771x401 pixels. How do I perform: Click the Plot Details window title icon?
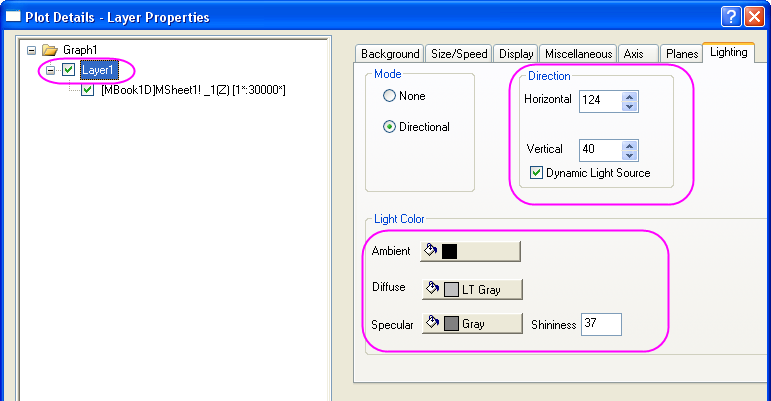coord(13,16)
